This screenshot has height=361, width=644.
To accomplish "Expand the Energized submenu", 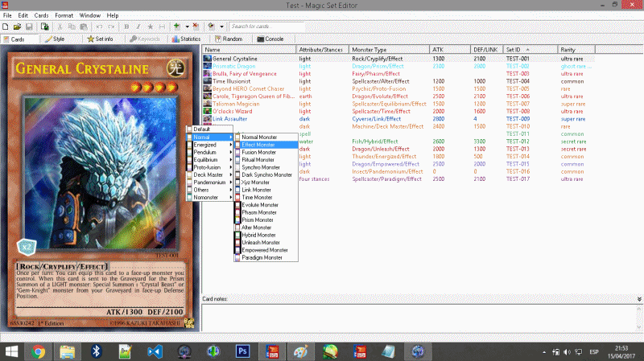I will [209, 145].
